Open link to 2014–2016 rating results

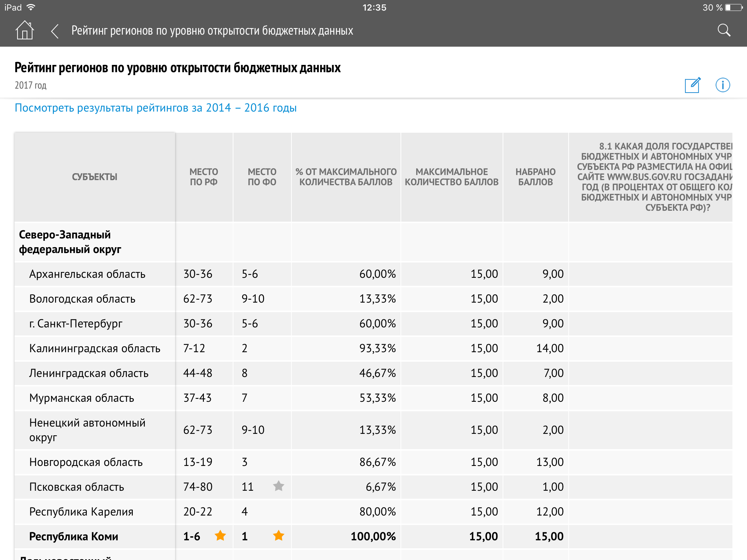pos(156,108)
